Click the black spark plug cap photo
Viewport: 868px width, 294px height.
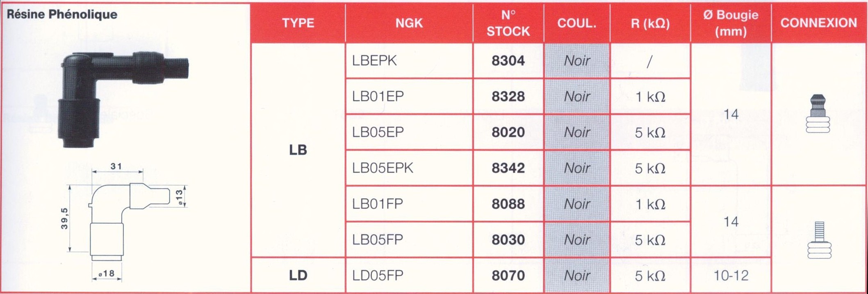click(x=123, y=99)
